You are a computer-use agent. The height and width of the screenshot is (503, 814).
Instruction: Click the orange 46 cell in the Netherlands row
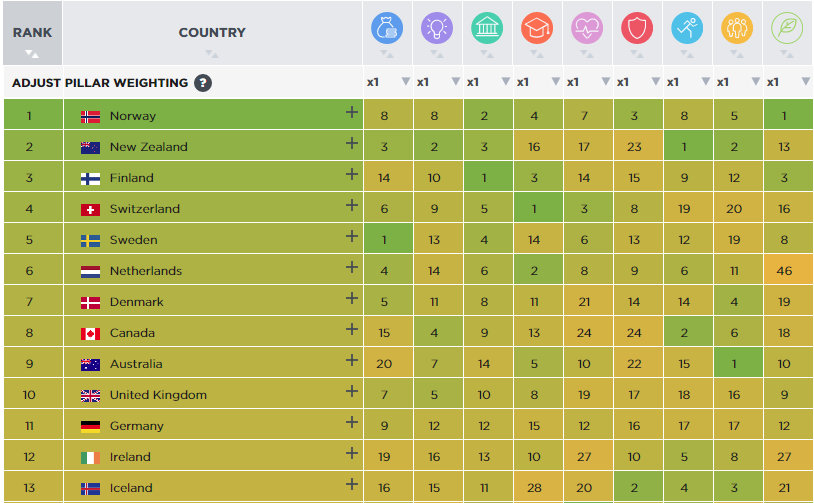[x=784, y=271]
